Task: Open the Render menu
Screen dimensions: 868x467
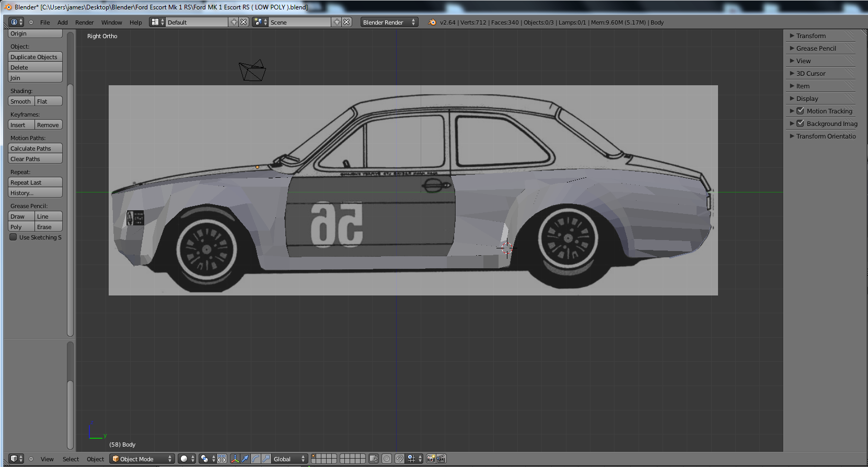Action: click(84, 22)
